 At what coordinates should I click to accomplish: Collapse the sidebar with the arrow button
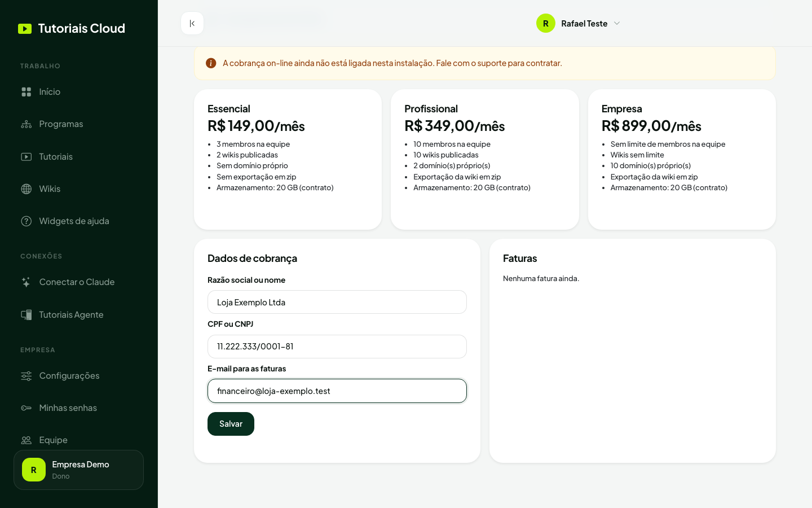point(192,23)
